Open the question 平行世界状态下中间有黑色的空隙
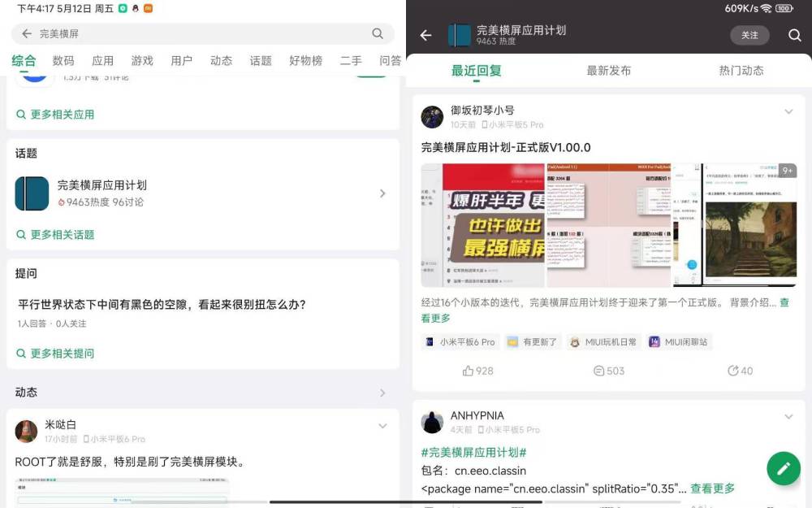Viewport: 812px width, 508px height. pyautogui.click(x=162, y=304)
